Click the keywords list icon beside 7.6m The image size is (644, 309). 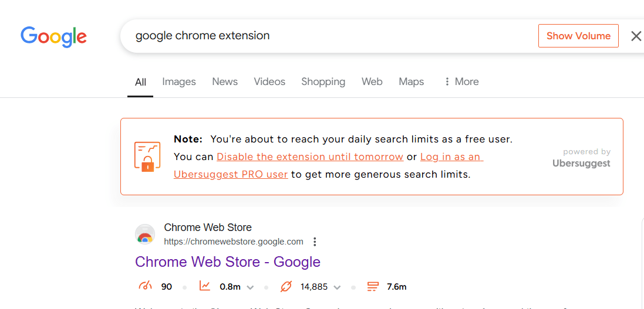pos(373,287)
